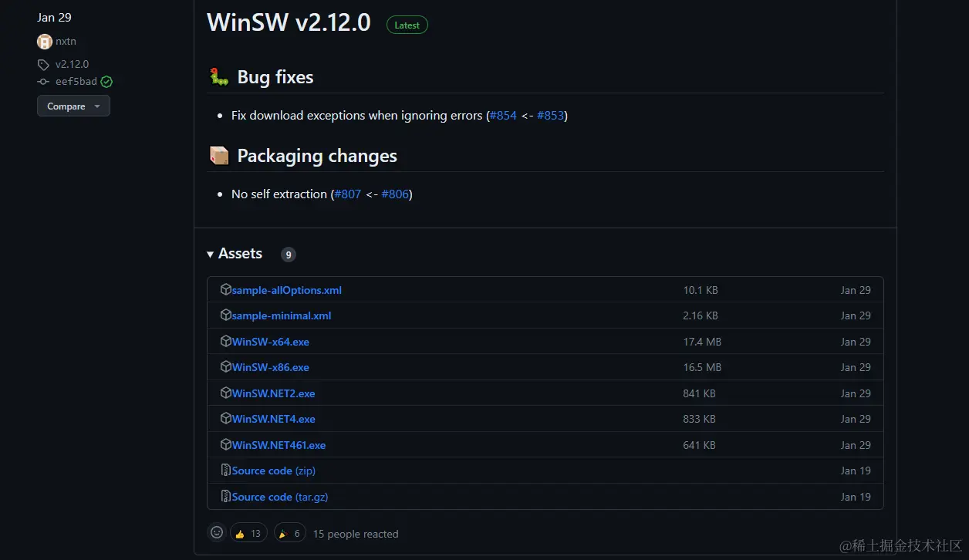
Task: Open commit eef5bad
Action: click(x=76, y=82)
